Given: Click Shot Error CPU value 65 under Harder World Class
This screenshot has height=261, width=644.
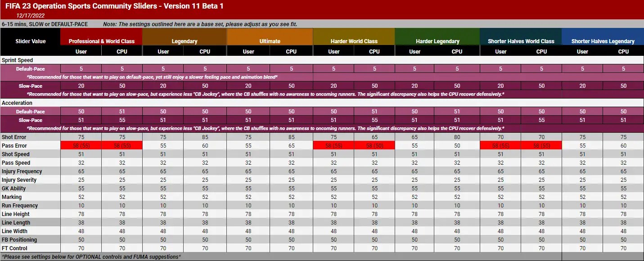Looking at the screenshot, I should pyautogui.click(x=374, y=137).
